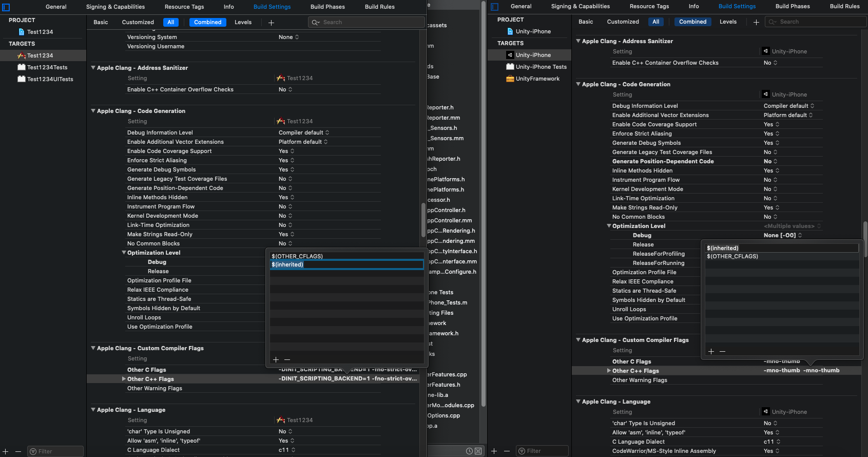Select Other Warning Flags row, right window
868x457 pixels.
tap(717, 380)
